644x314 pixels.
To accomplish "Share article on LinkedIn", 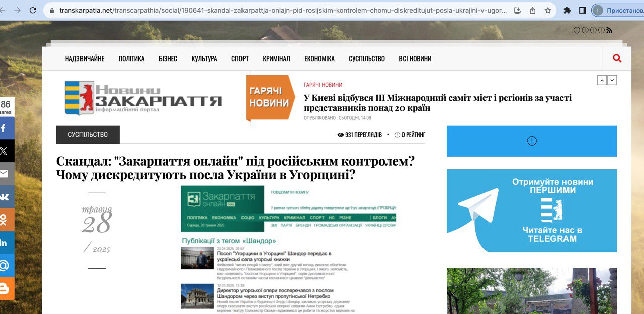I will tap(7, 243).
